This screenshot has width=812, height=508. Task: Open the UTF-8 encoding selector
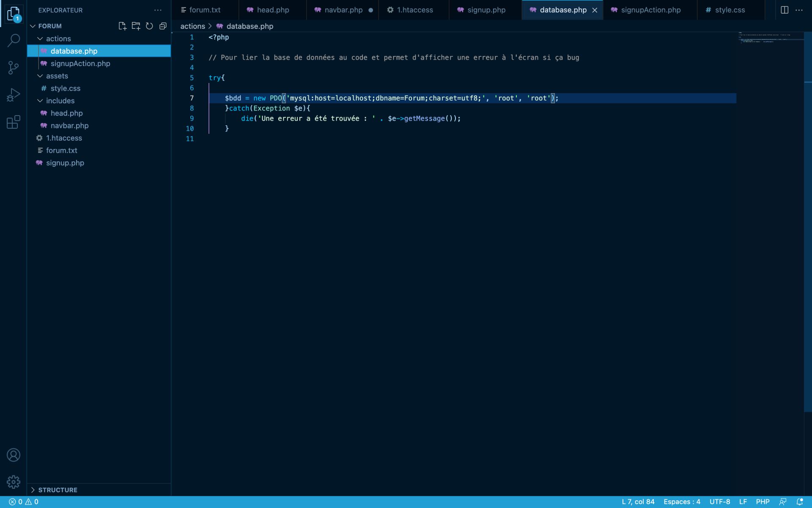[719, 502]
